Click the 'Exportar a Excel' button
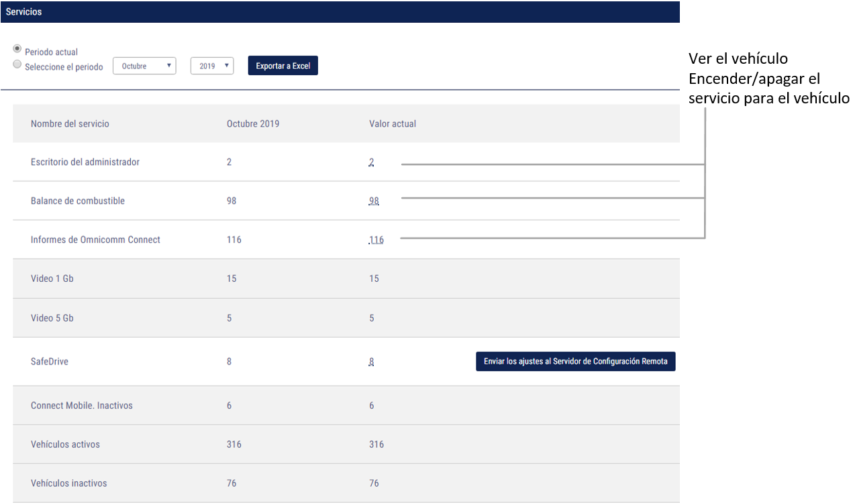853x504 pixels. coord(283,66)
